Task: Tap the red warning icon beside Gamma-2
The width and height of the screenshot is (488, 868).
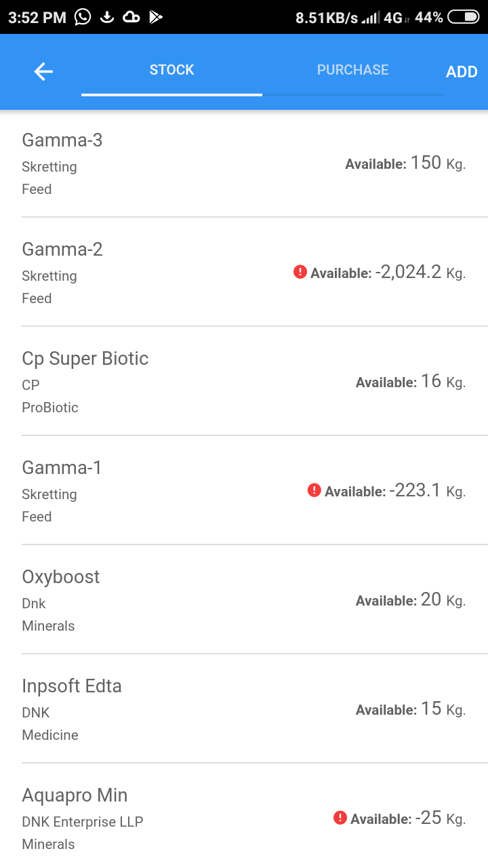Action: click(300, 272)
